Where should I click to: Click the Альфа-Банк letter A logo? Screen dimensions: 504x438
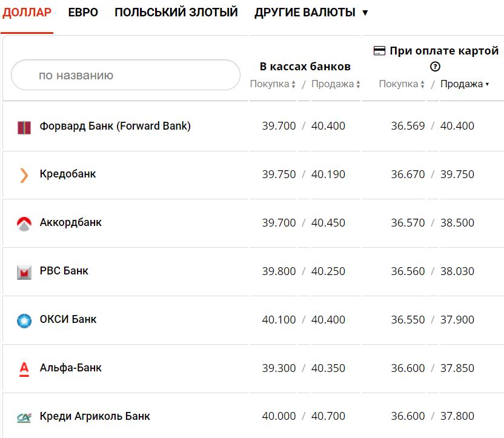[23, 368]
